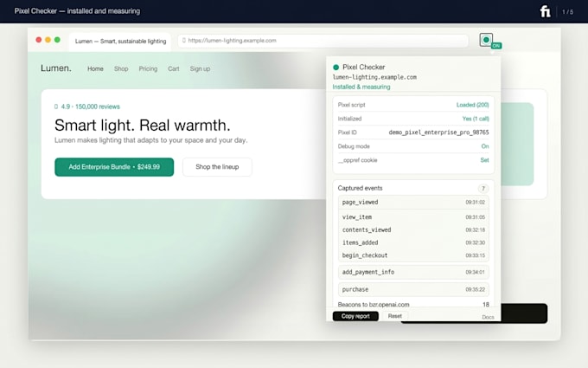
Task: Click the Installed & measuring status text
Action: [361, 87]
